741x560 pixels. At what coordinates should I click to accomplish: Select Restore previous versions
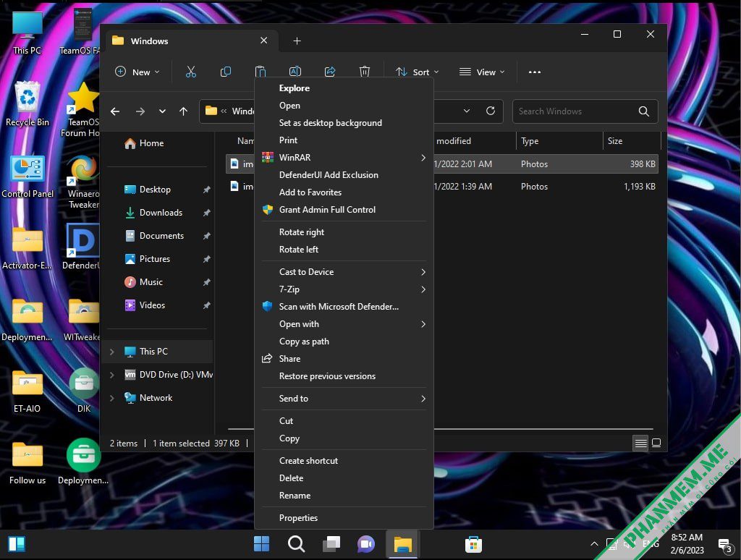pos(344,376)
